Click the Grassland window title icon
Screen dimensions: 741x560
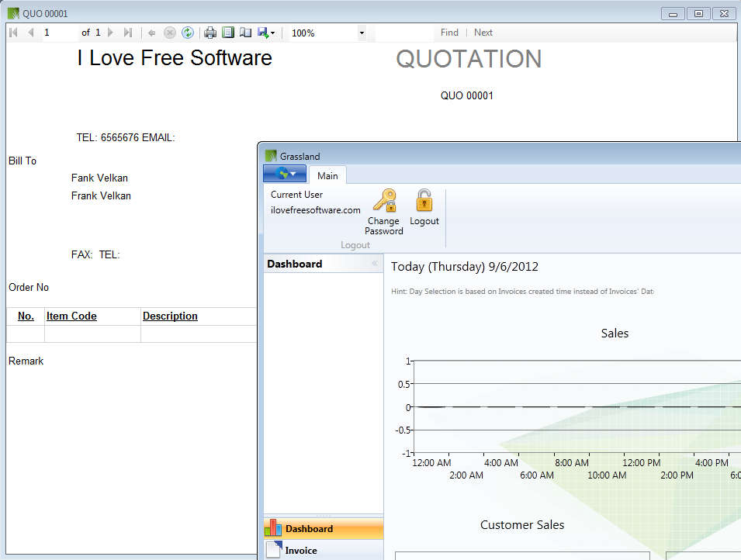(x=271, y=156)
